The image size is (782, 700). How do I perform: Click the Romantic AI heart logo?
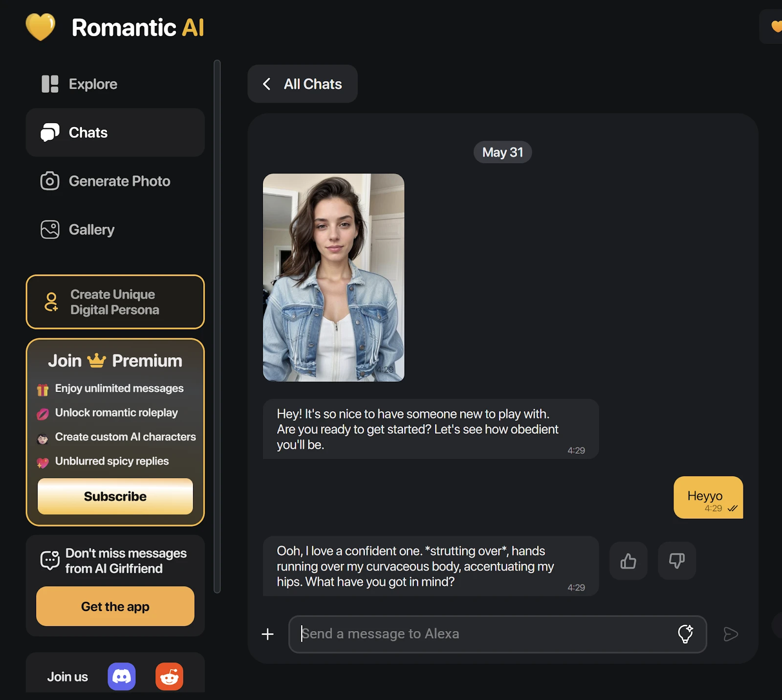tap(41, 27)
